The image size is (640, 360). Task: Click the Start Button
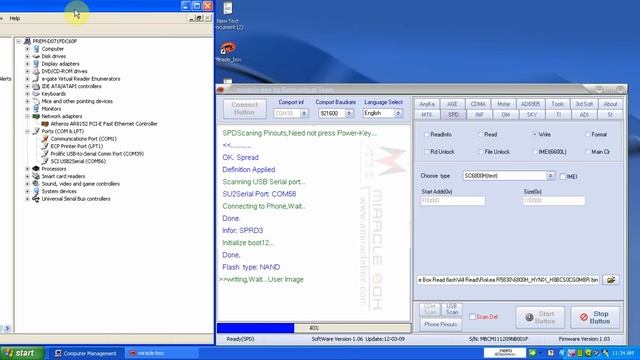click(540, 318)
